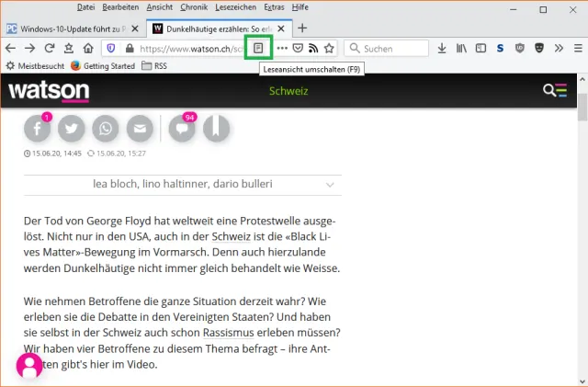Bookmark article with ribbon icon
This screenshot has height=387, width=588.
[x=215, y=130]
